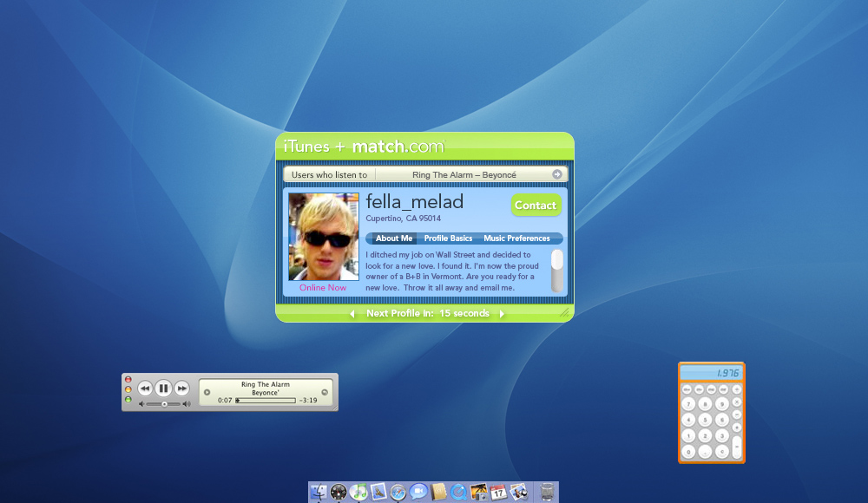868x503 pixels.
Task: Switch to the About Me tab
Action: (393, 238)
